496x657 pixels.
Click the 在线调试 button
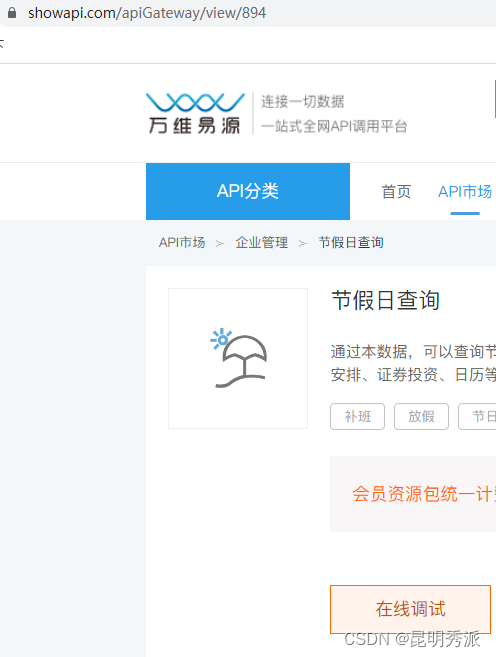pos(411,609)
